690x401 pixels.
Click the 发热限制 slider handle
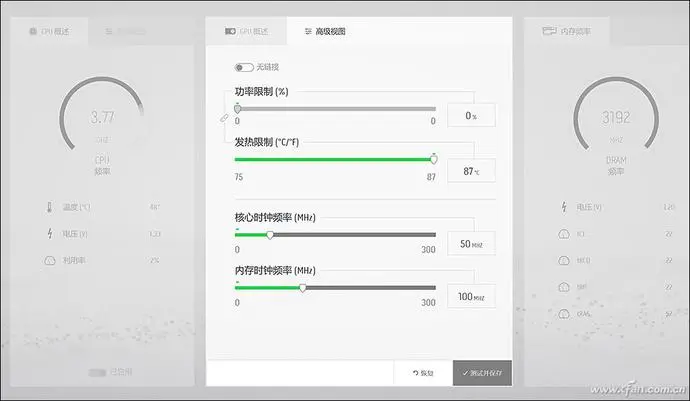pyautogui.click(x=434, y=159)
